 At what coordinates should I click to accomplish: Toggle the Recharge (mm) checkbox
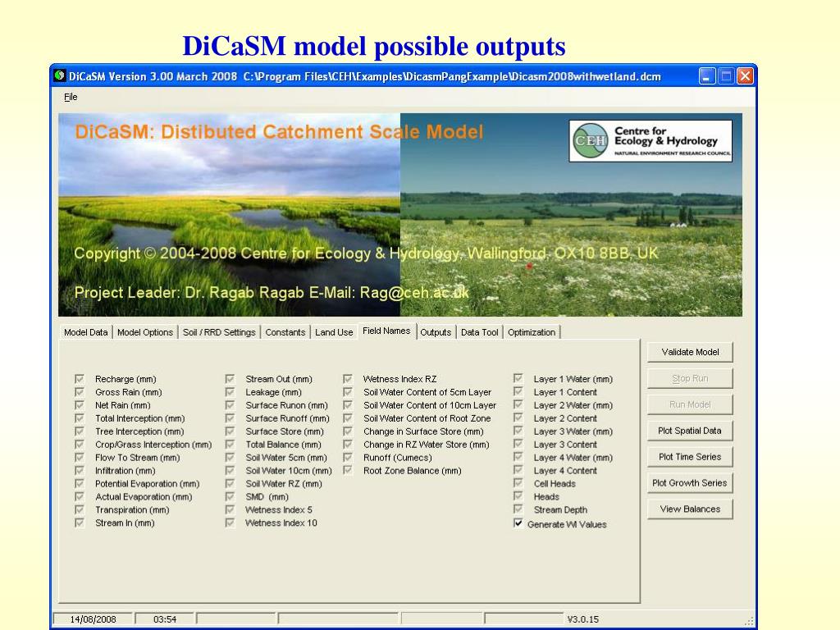[x=80, y=379]
